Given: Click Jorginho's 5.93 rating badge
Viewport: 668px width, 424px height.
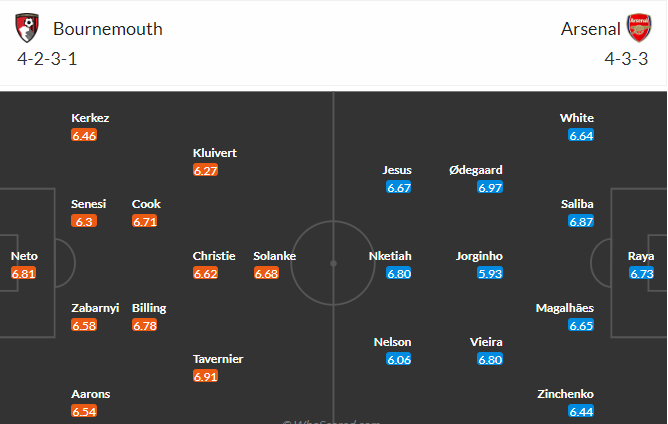Looking at the screenshot, I should [x=490, y=273].
